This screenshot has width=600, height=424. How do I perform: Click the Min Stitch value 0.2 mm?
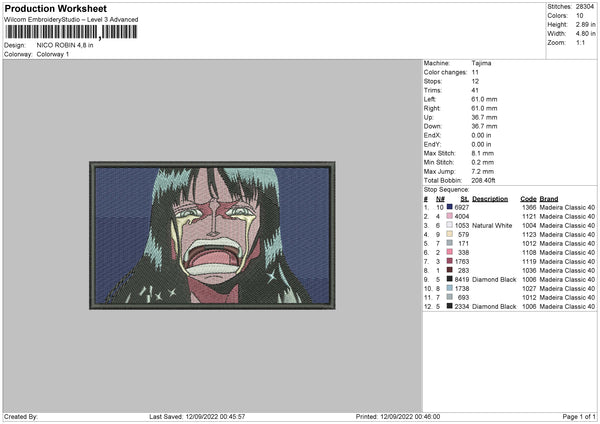(x=483, y=162)
